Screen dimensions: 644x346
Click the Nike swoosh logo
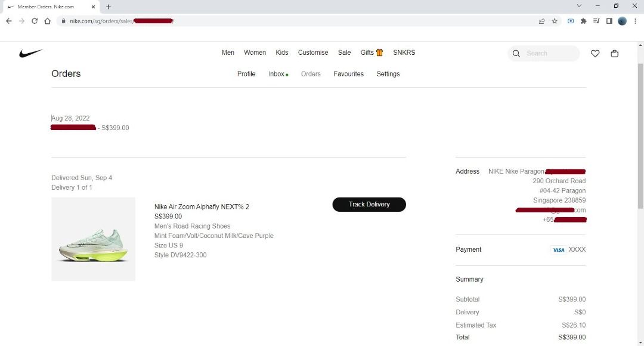[31, 53]
